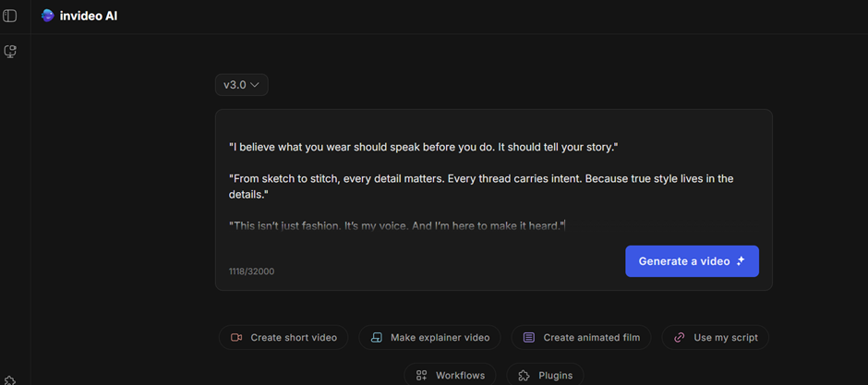Toggle the sidebar panel icon

tap(10, 16)
